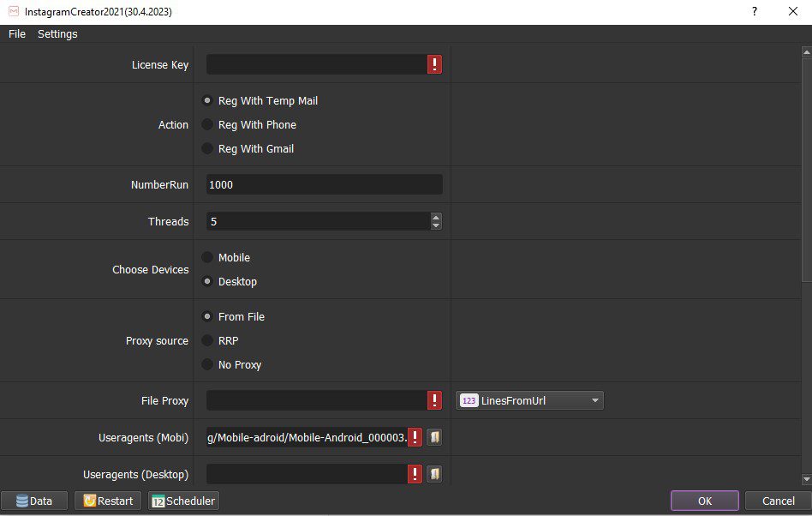Confirm with the OK button
The height and width of the screenshot is (516, 812).
[704, 501]
